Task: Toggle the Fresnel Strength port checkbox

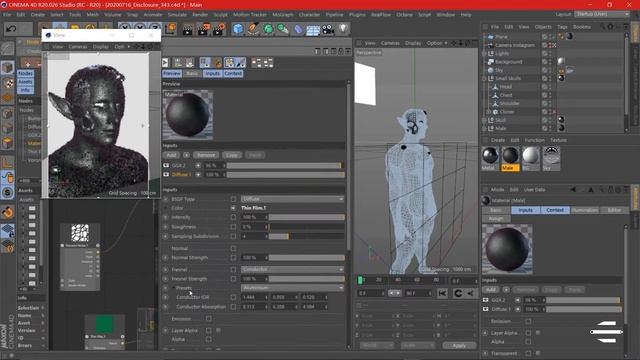Action: tap(233, 279)
